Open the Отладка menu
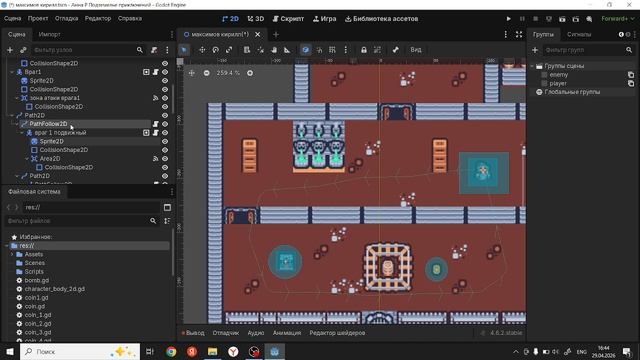This screenshot has width=640, height=360. point(67,19)
